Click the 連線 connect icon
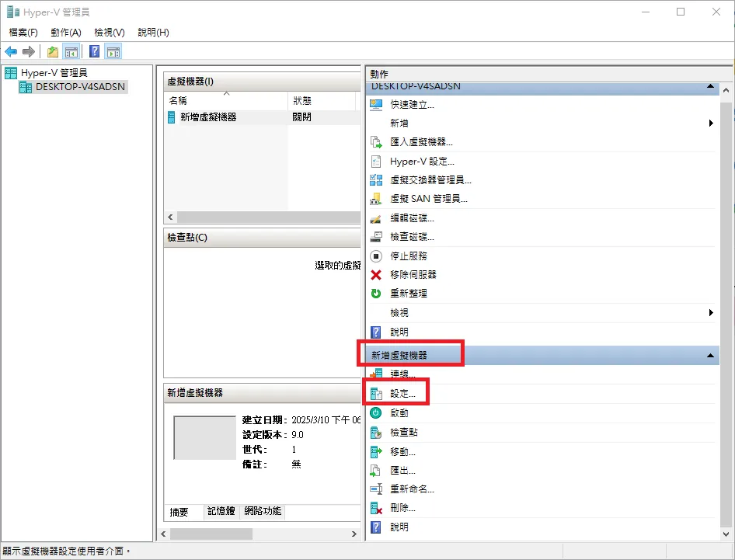 [376, 374]
